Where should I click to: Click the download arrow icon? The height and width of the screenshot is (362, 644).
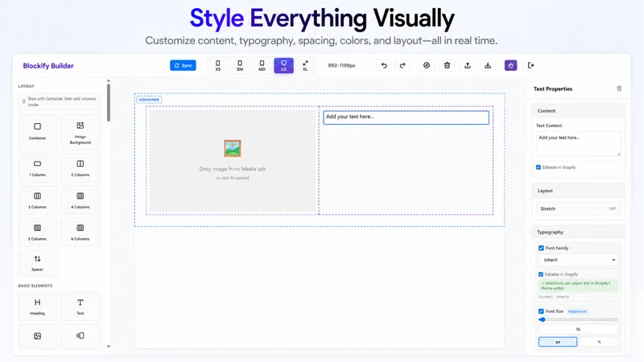tap(488, 65)
